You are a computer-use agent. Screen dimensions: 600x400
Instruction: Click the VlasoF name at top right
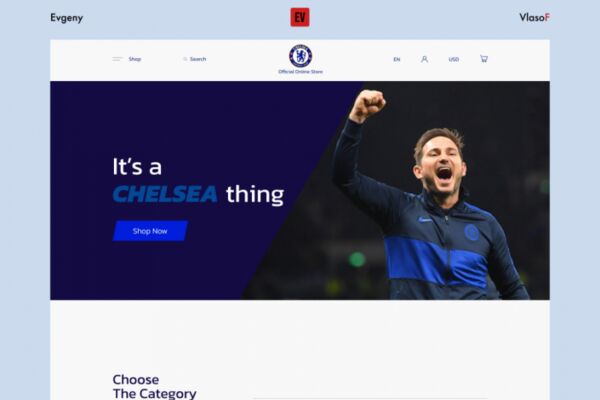[534, 17]
